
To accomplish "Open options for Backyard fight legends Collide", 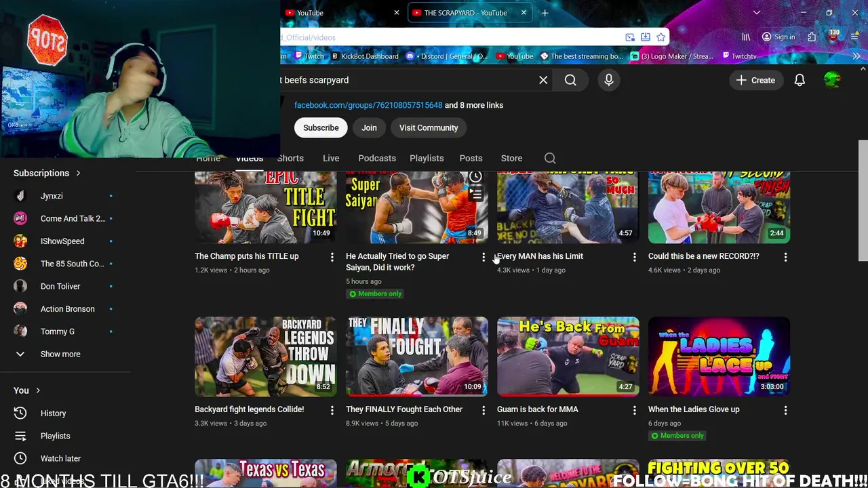I will coord(332,410).
